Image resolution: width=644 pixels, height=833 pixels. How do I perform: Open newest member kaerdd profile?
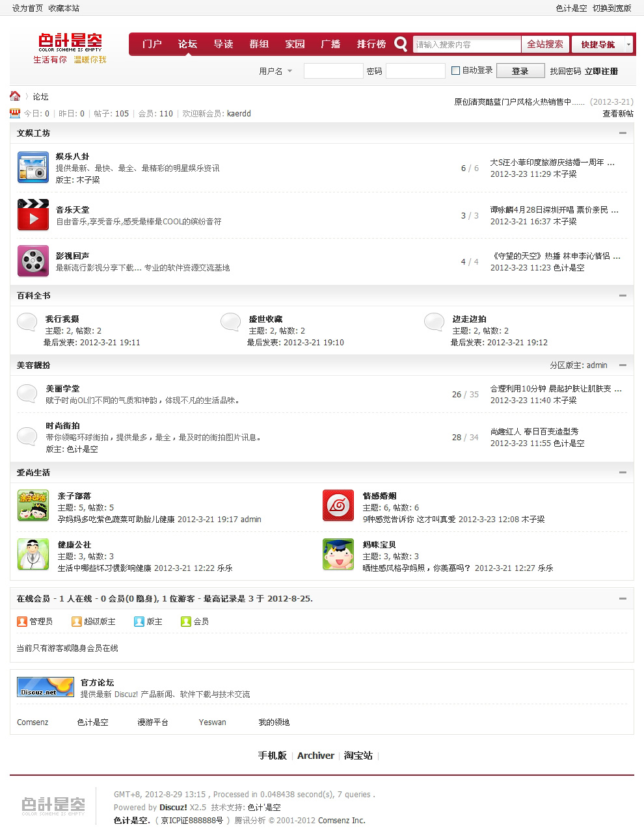pos(239,114)
